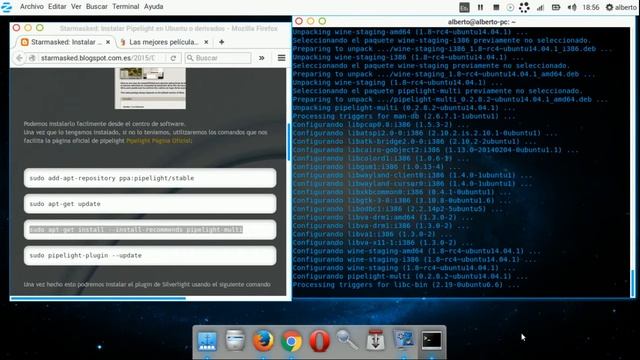Image resolution: width=640 pixels, height=360 pixels.
Task: Click the pause icon in top panel
Action: (x=480, y=7)
